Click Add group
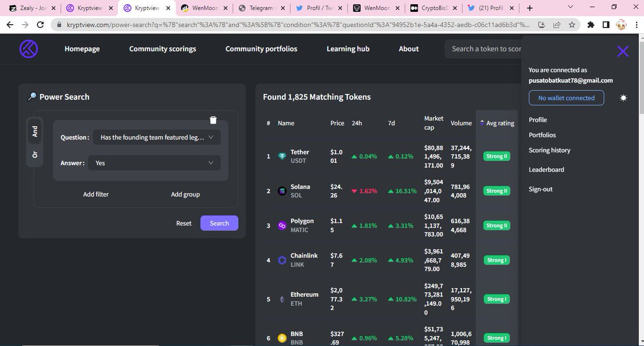Viewport: 644px width, 346px height. 185,194
